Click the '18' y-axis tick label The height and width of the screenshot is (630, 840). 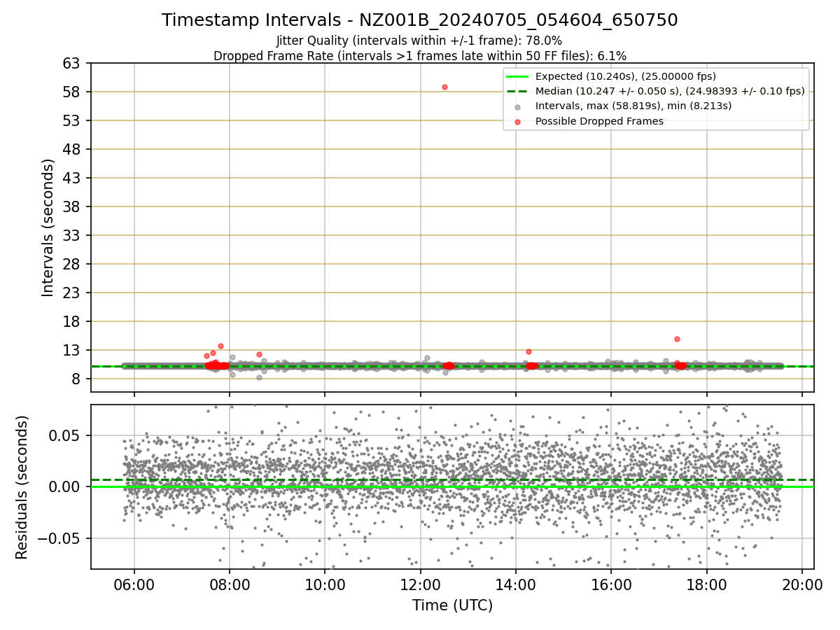71,322
